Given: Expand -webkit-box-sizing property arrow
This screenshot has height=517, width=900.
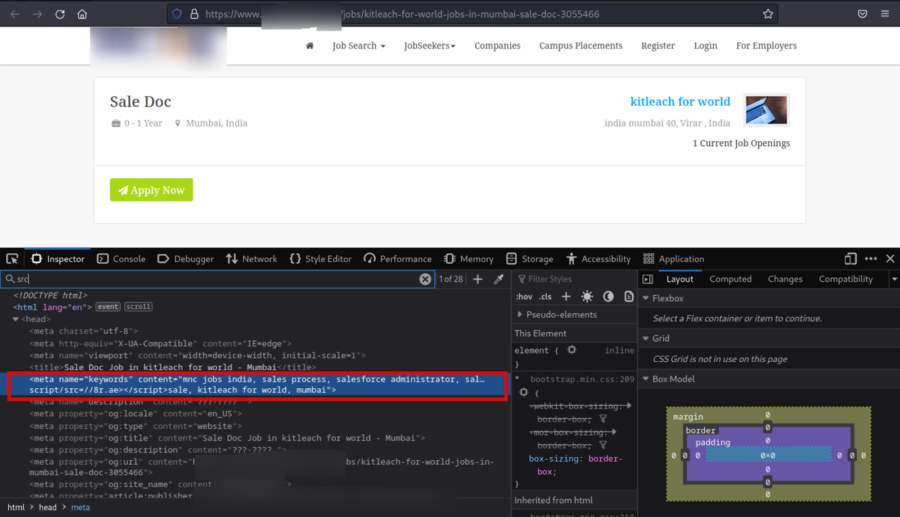Looking at the screenshot, I should tap(629, 406).
